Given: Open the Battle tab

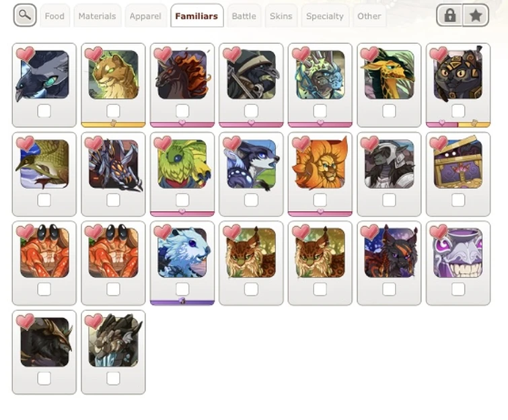Looking at the screenshot, I should pos(244,16).
